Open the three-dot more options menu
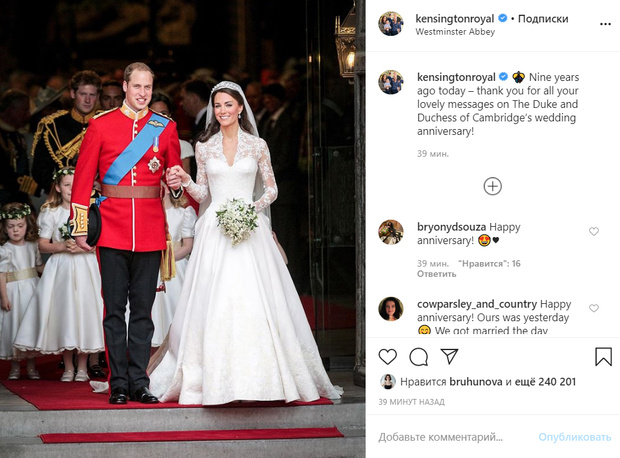The height and width of the screenshot is (458, 620). click(605, 24)
